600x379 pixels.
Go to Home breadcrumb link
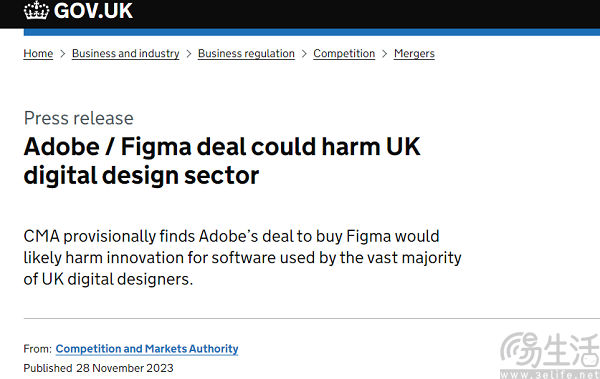[x=38, y=54]
